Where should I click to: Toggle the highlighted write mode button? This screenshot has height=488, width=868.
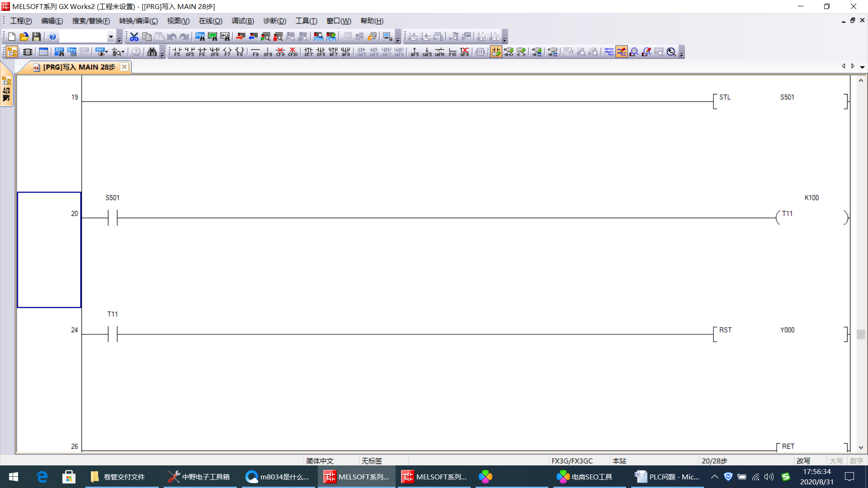pyautogui.click(x=622, y=52)
